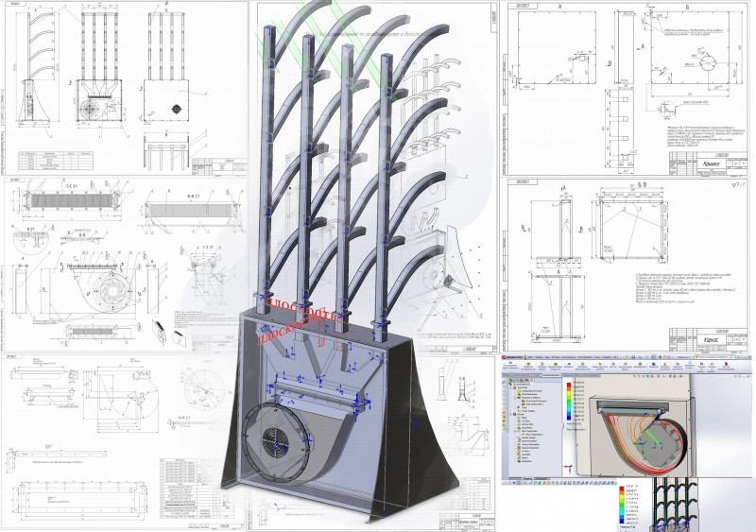This screenshot has width=756, height=532.
Task: Click the Каркас drawing sheet
Action: point(624,265)
